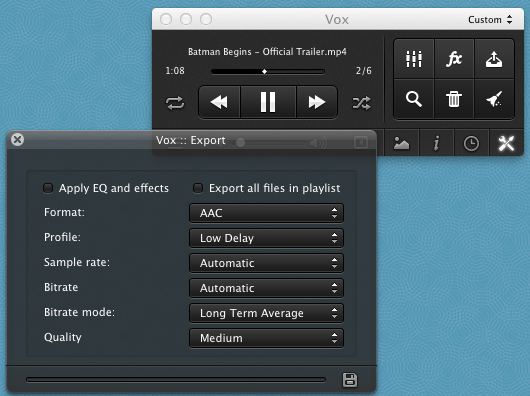
Task: Open the wrench and screwdriver preferences tab
Action: tap(506, 143)
